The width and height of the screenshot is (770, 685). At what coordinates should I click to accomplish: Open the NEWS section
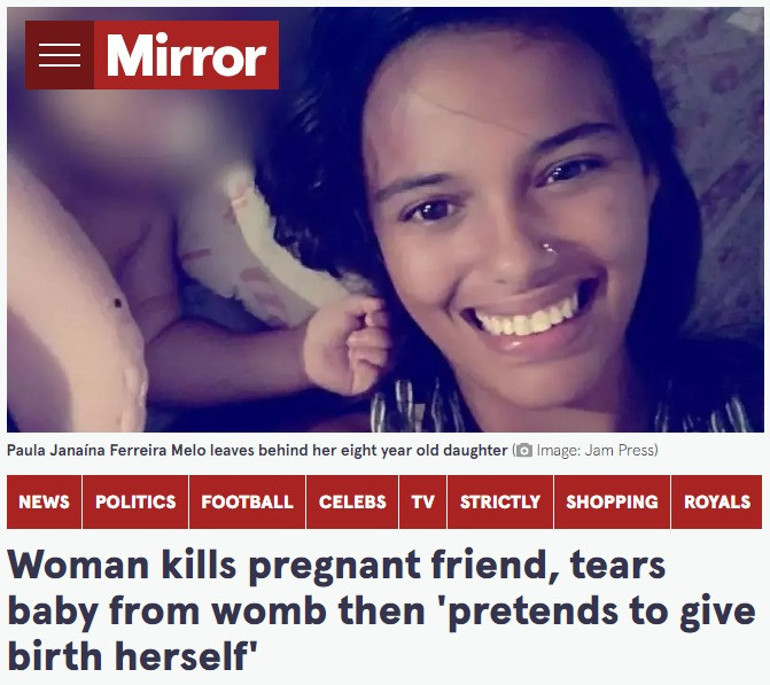pos(44,502)
